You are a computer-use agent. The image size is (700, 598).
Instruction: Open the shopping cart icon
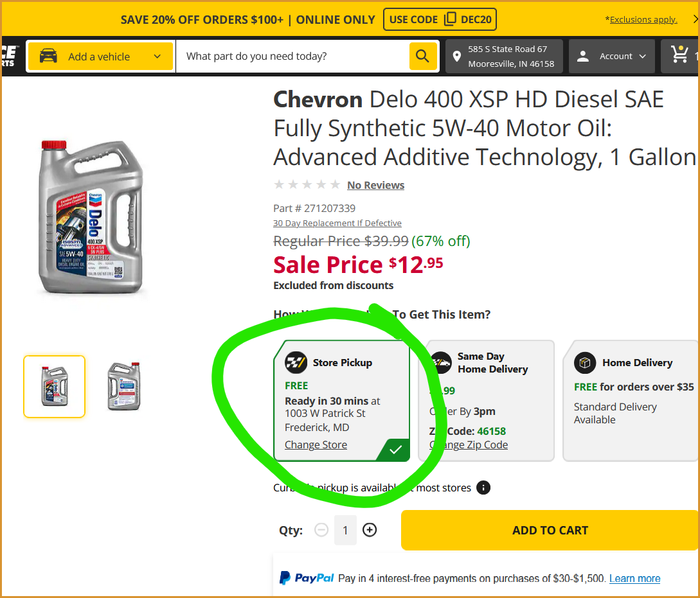point(680,55)
